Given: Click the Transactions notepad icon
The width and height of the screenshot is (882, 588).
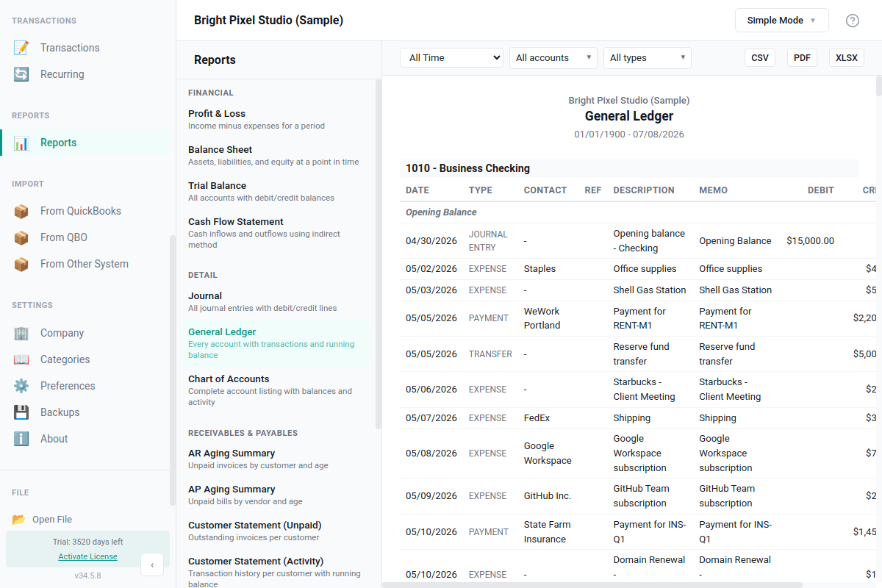Looking at the screenshot, I should pyautogui.click(x=21, y=48).
